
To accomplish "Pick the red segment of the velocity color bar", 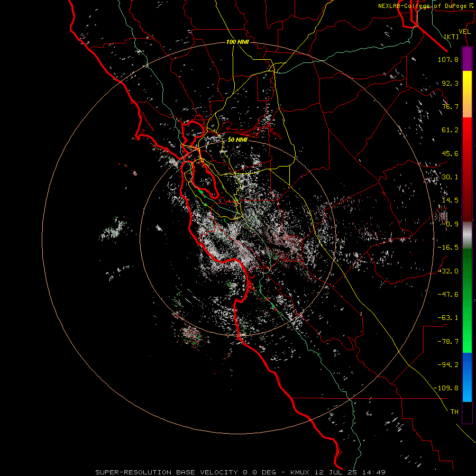I will (467, 169).
